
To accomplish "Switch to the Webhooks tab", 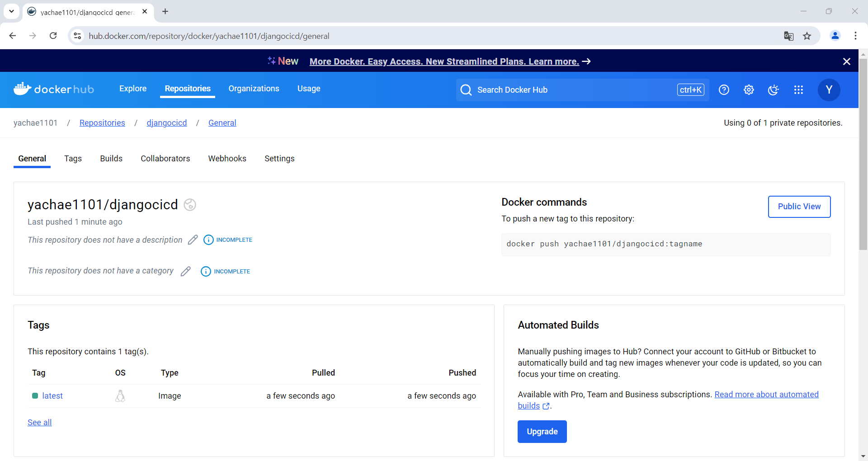I will pyautogui.click(x=227, y=159).
